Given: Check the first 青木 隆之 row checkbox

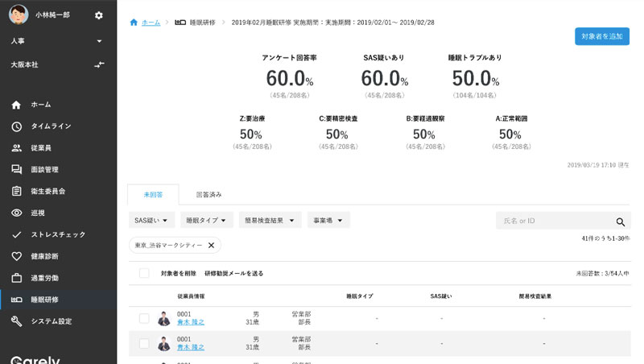Looking at the screenshot, I should [144, 319].
